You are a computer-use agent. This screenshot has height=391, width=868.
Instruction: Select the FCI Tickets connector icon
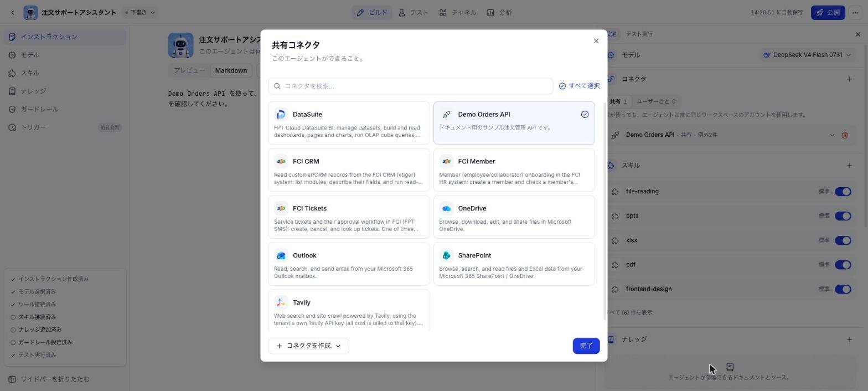pos(281,209)
